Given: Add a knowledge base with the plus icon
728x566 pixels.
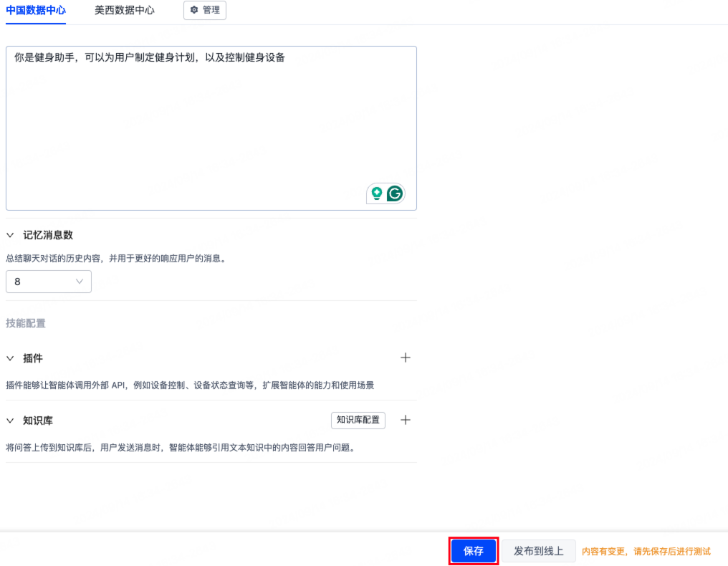Looking at the screenshot, I should pyautogui.click(x=406, y=421).
